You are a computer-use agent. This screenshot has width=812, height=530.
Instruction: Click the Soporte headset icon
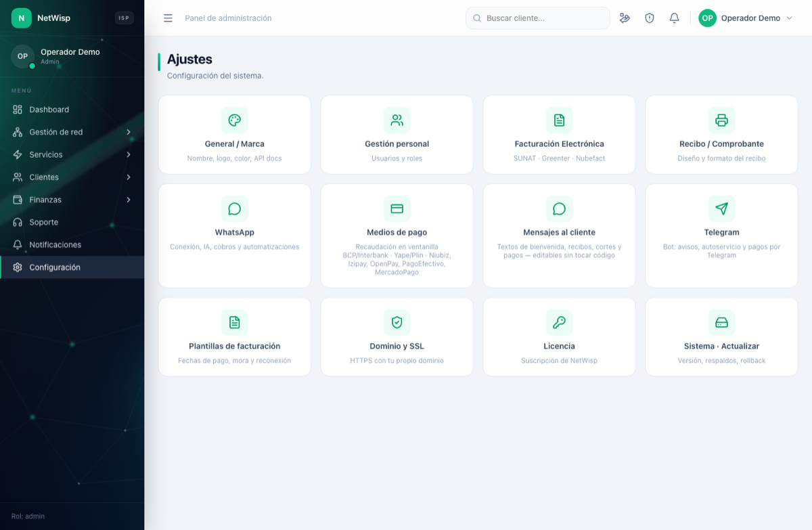(x=18, y=222)
